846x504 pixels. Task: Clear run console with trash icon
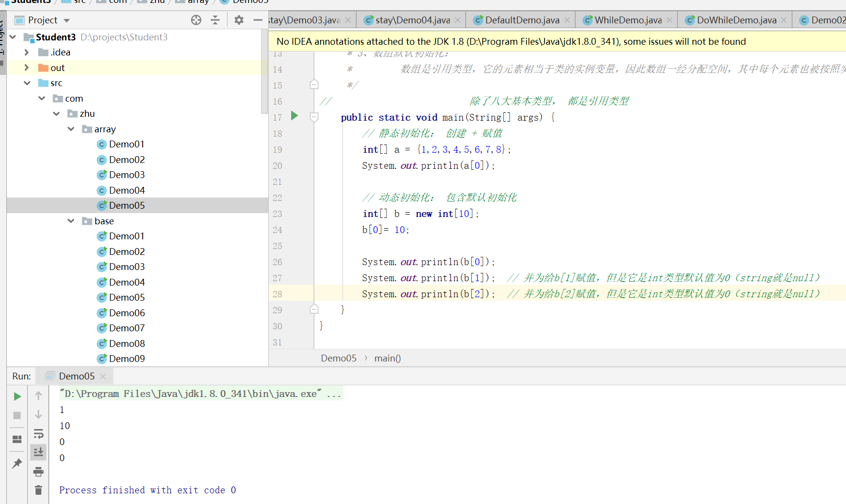coord(38,490)
